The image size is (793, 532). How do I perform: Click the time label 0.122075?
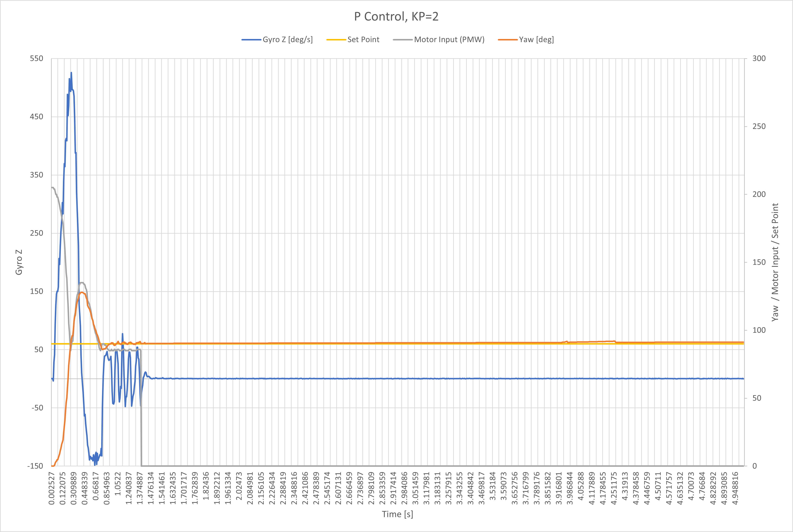click(x=62, y=488)
